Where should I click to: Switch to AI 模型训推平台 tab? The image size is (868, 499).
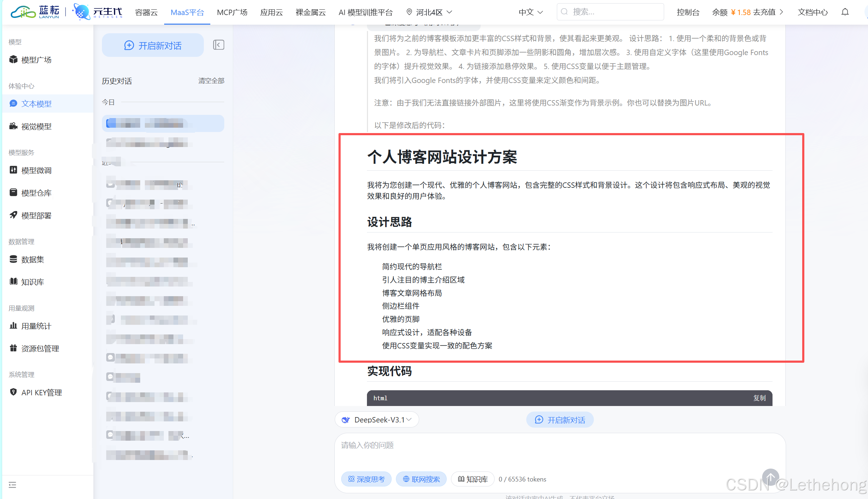pyautogui.click(x=366, y=12)
